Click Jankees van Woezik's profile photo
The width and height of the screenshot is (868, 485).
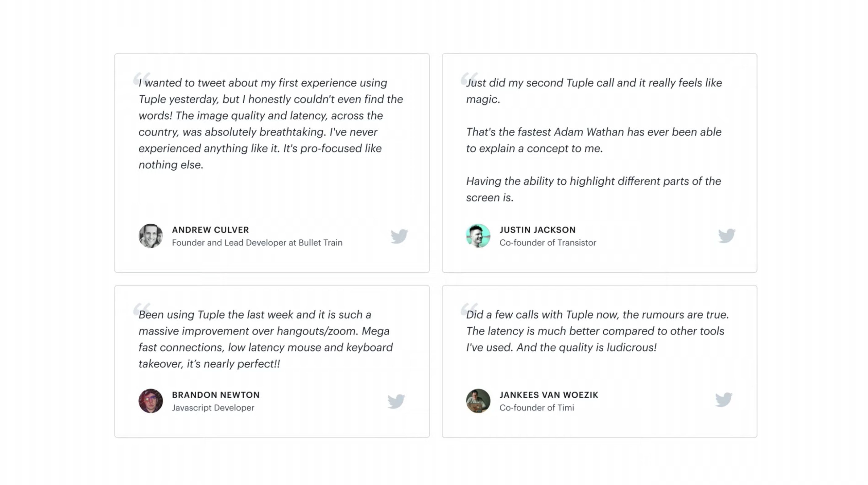point(478,401)
